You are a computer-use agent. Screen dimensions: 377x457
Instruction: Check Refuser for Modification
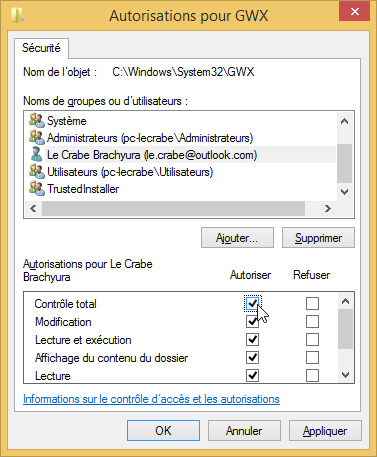(312, 322)
